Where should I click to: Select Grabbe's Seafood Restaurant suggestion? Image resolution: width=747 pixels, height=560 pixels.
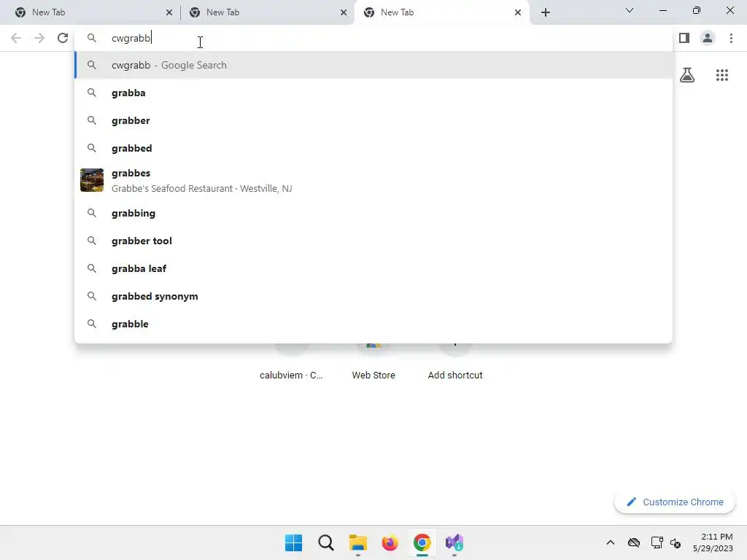[x=373, y=181]
